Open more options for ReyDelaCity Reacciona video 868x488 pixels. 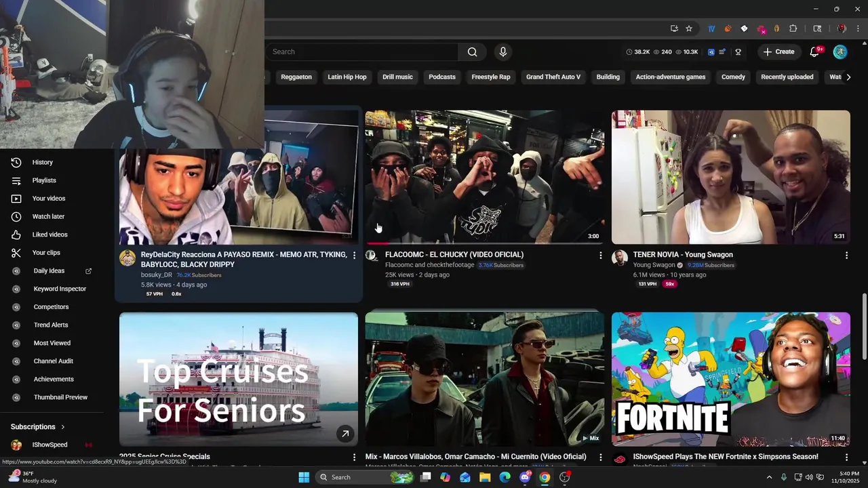(354, 256)
